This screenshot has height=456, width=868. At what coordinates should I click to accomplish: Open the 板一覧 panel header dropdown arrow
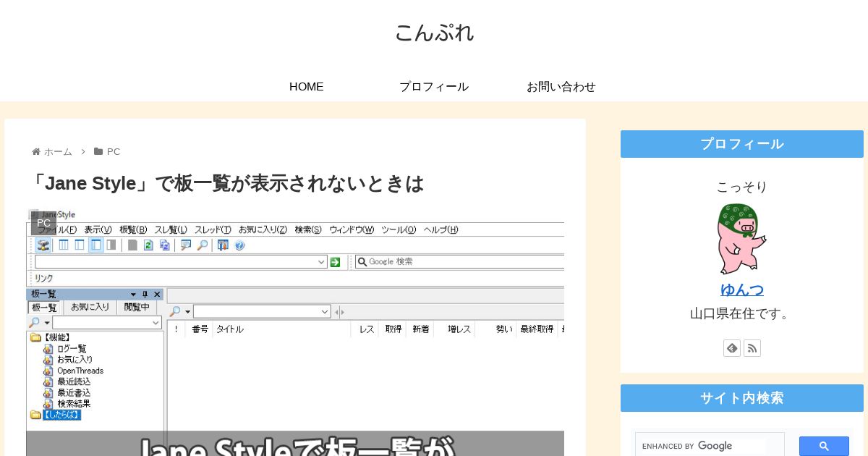pos(133,295)
